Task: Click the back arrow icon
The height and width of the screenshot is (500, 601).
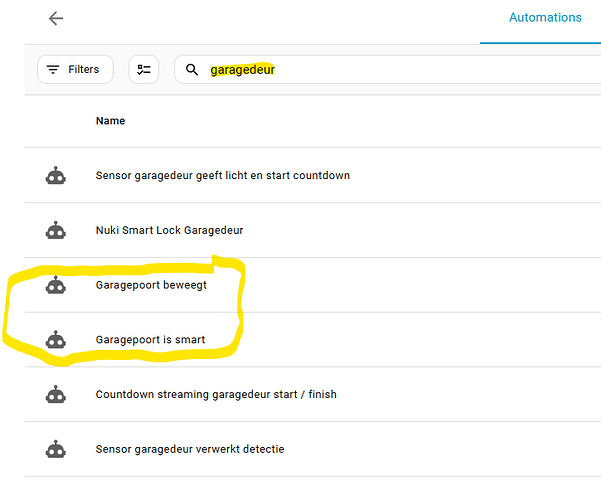Action: coord(56,19)
